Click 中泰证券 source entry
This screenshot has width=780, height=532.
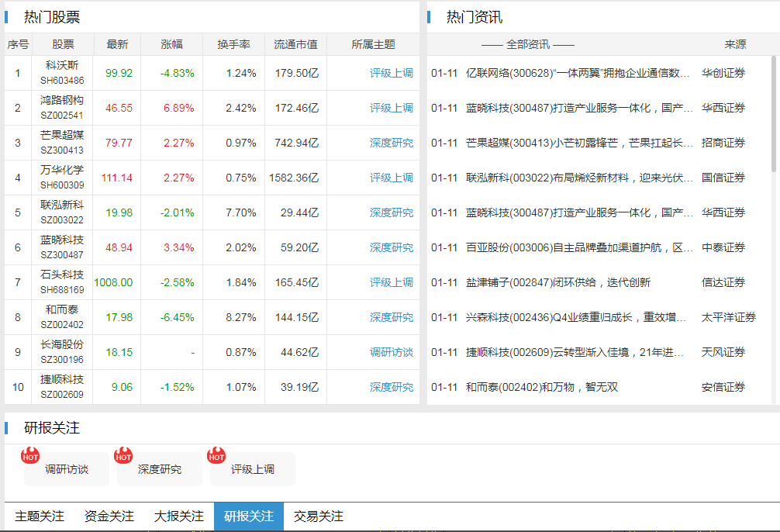(723, 247)
